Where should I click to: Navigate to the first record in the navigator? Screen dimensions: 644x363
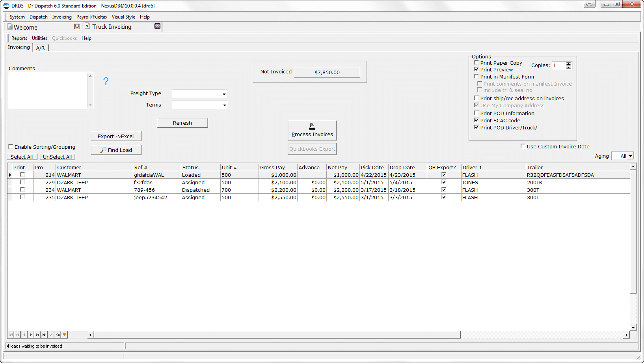(x=11, y=335)
